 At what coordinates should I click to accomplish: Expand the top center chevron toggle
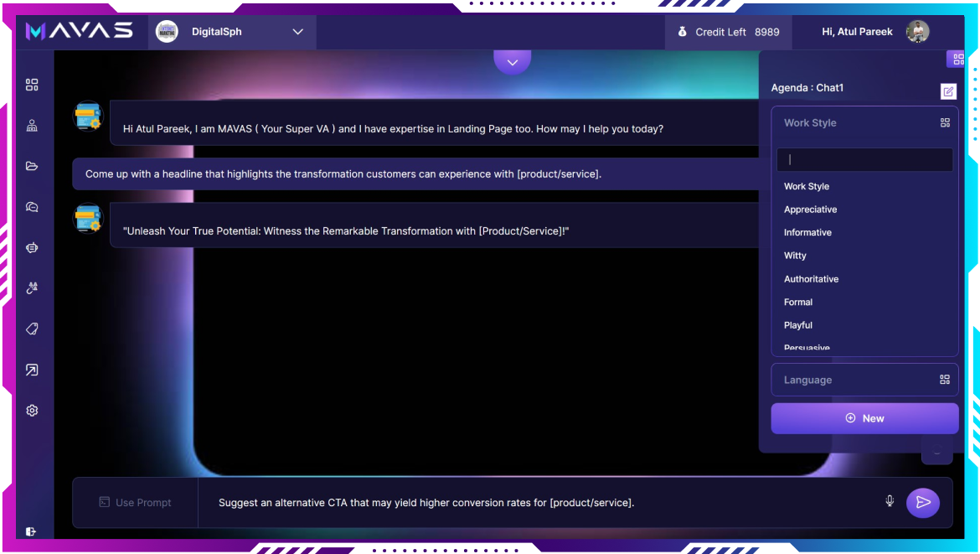click(513, 62)
